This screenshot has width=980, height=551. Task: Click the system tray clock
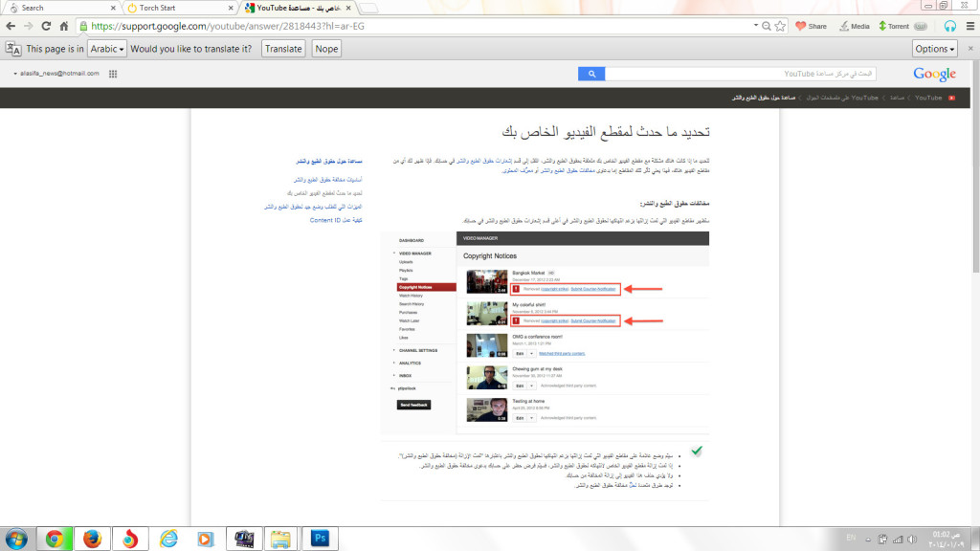pyautogui.click(x=945, y=540)
